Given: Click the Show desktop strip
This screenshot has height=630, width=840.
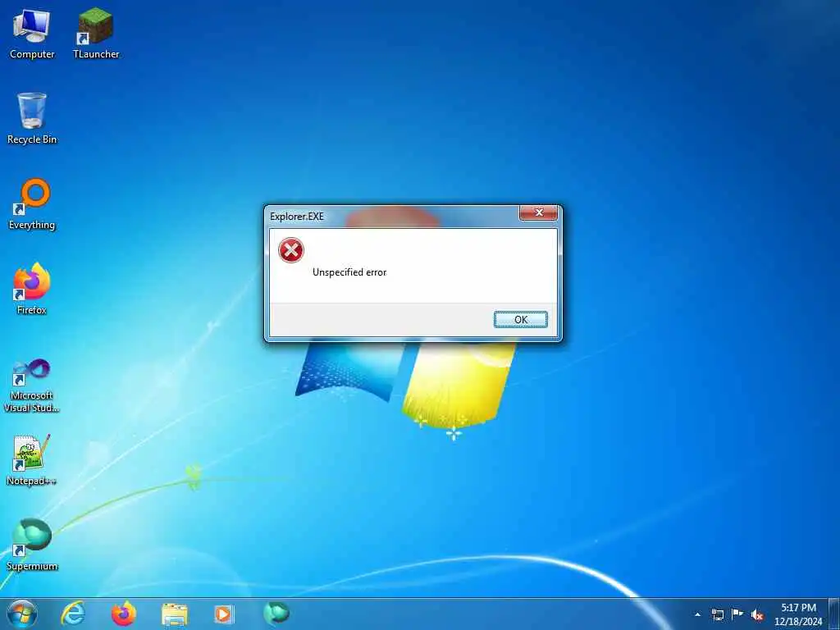Looking at the screenshot, I should point(834,614).
